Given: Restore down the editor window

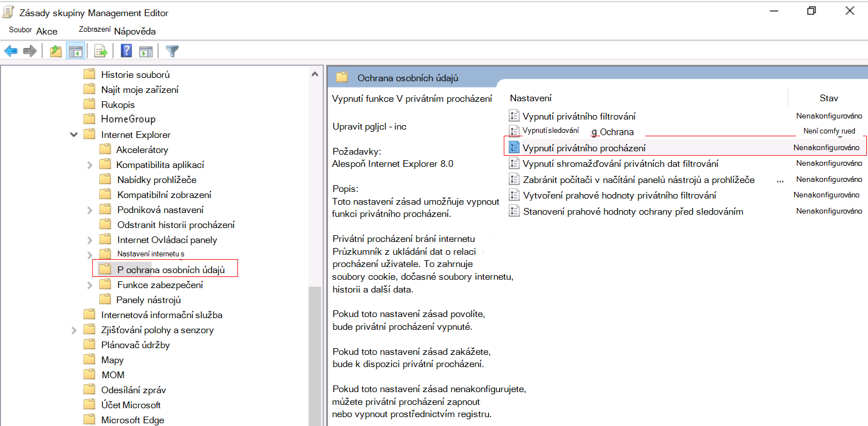Looking at the screenshot, I should tap(811, 11).
